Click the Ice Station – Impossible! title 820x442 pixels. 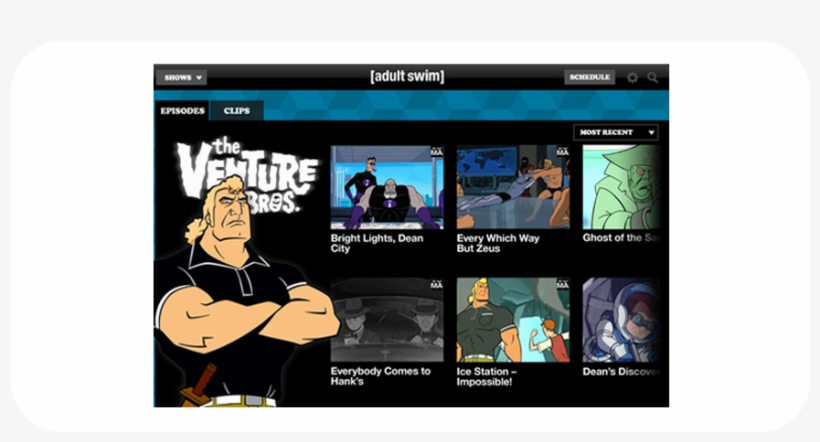point(487,377)
